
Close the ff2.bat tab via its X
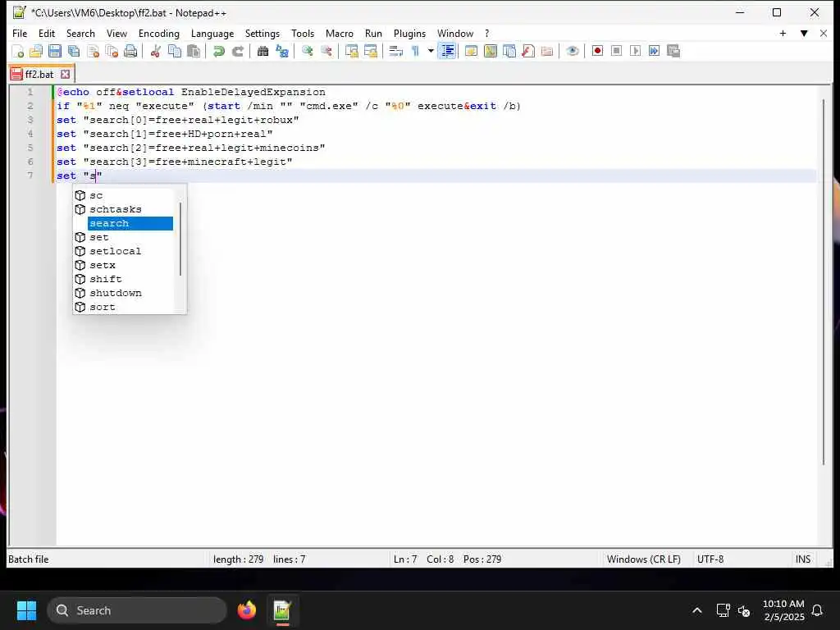(66, 74)
